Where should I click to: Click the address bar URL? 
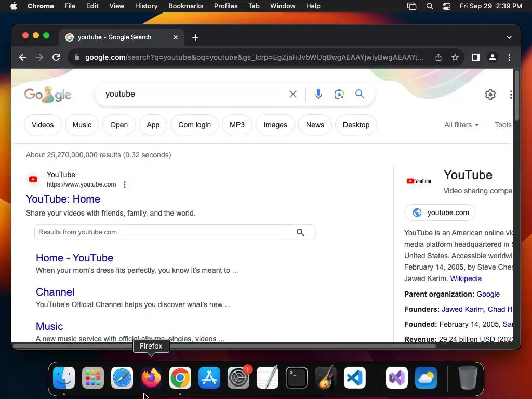point(254,57)
